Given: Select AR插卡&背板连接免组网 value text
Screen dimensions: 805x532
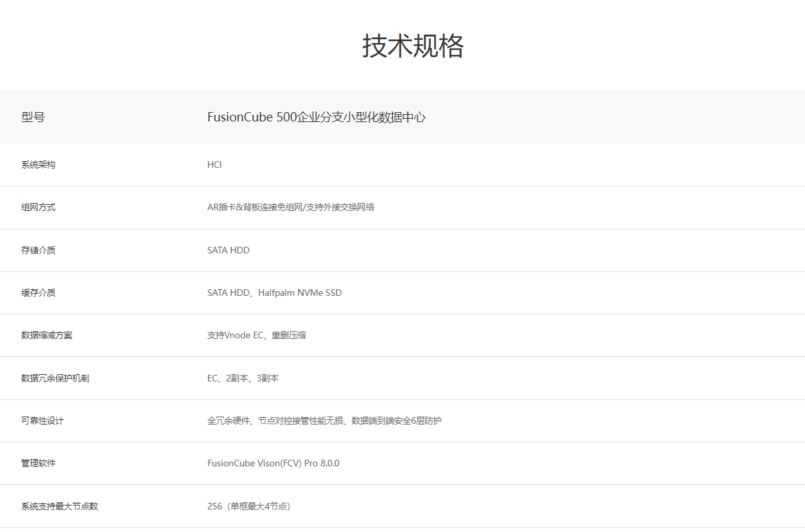Looking at the screenshot, I should (291, 207).
